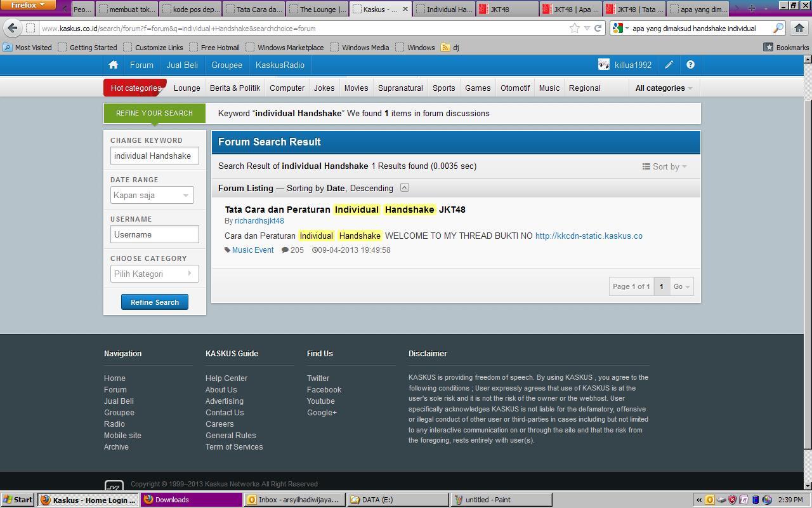Open the Go page dropdown
The width and height of the screenshot is (812, 508).
681,286
